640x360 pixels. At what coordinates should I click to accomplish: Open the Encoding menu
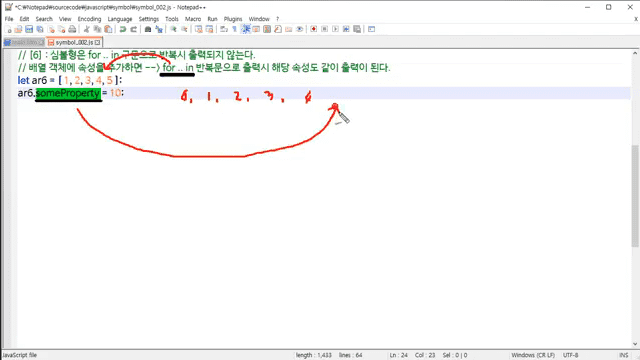(x=89, y=19)
